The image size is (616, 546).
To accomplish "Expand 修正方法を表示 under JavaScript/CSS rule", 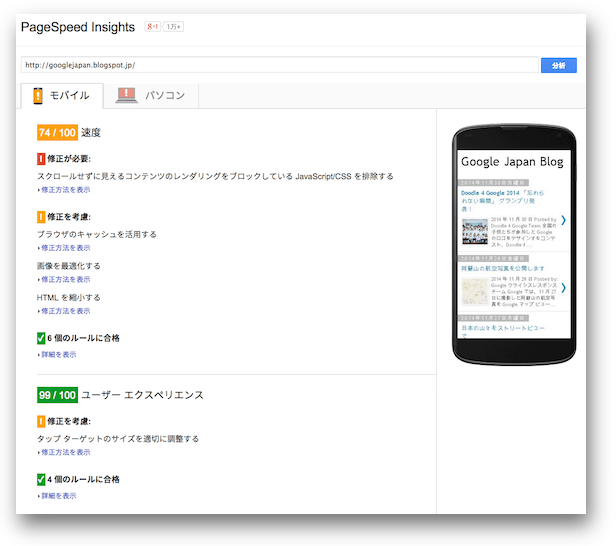I will point(64,190).
